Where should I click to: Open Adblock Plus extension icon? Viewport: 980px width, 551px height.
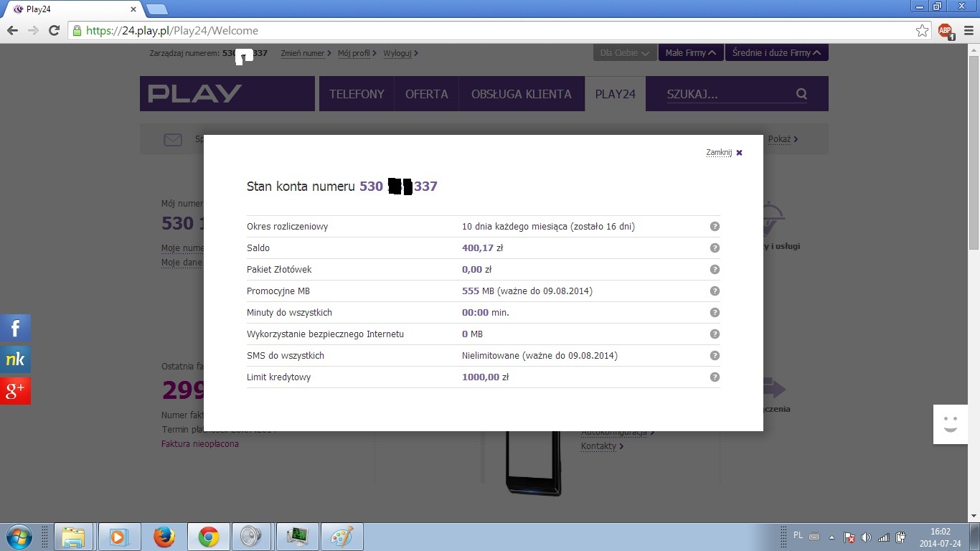946,31
